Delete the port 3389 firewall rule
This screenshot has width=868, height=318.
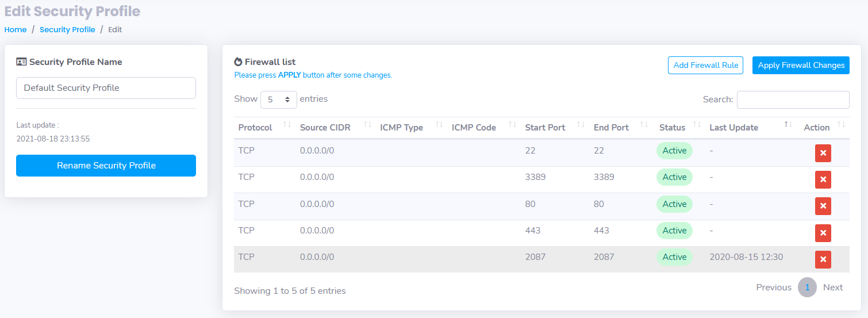click(823, 179)
